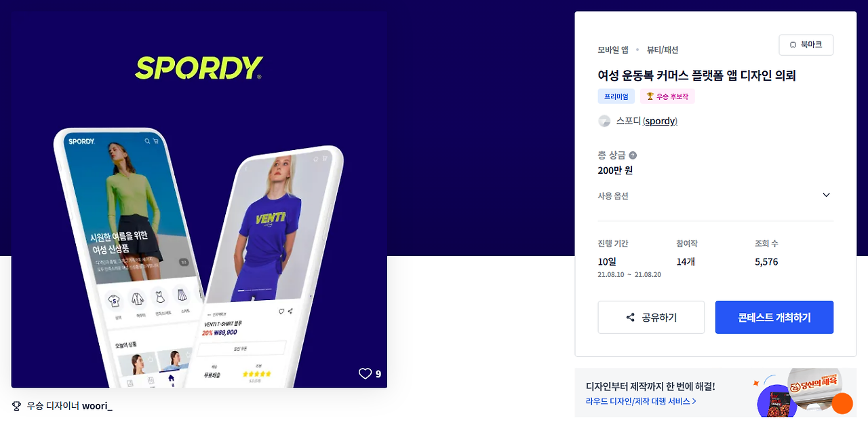Click the 콘테스트 개최하기 button
This screenshot has height=429, width=868.
click(x=774, y=317)
